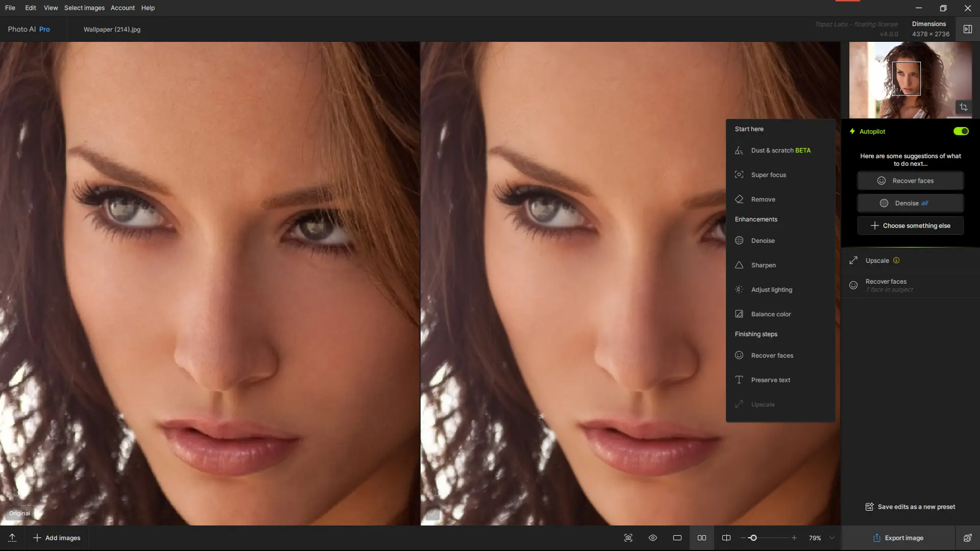The height and width of the screenshot is (551, 980).
Task: Open the Select images menu
Action: tap(84, 8)
